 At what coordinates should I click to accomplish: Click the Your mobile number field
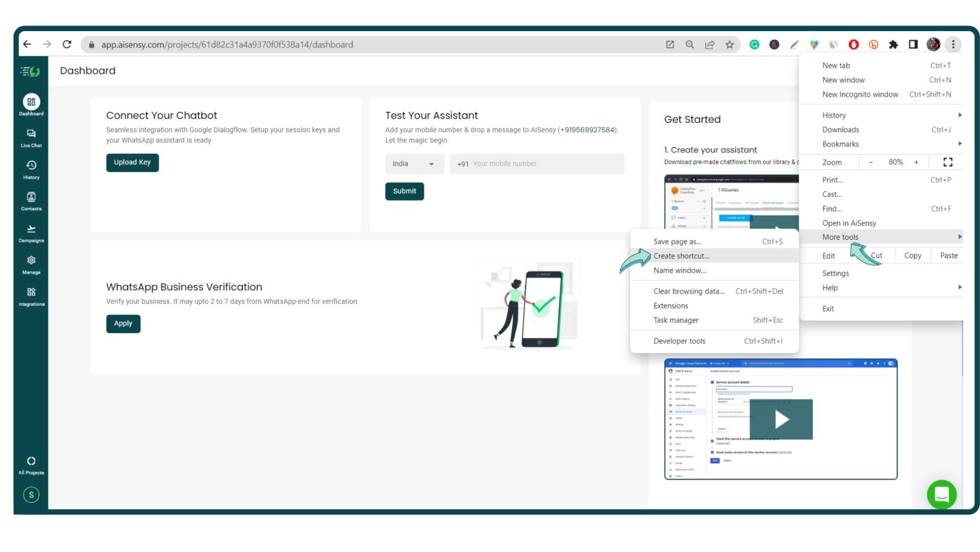[537, 164]
